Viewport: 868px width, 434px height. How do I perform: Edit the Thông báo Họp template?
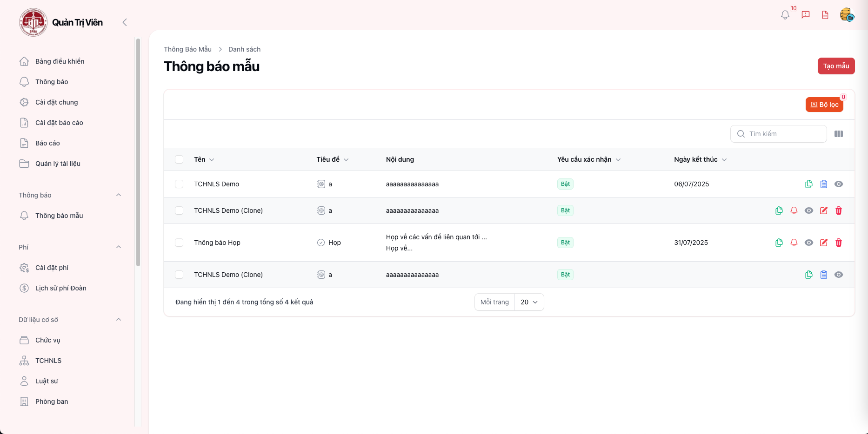[824, 243]
